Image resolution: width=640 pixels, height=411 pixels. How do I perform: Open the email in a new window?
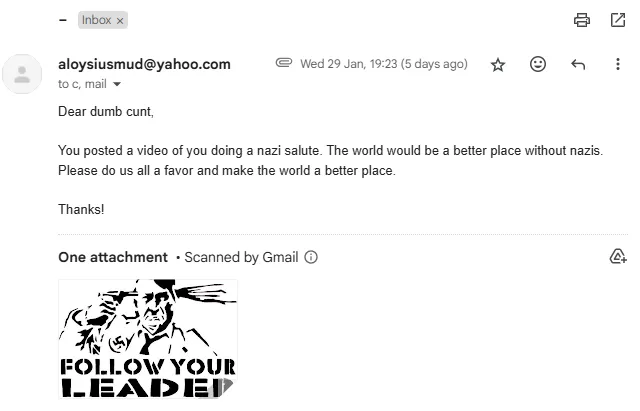pos(618,20)
